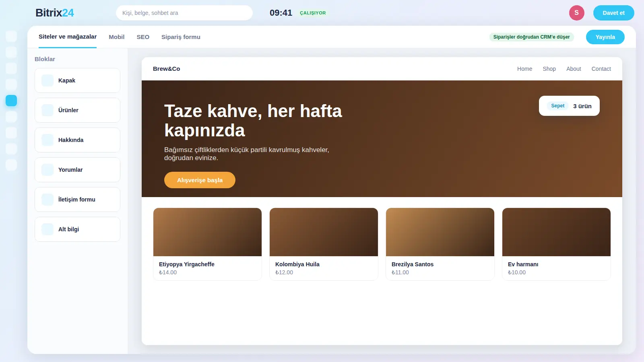644x362 pixels.
Task: Open the Sipariş formu tab
Action: tap(181, 37)
